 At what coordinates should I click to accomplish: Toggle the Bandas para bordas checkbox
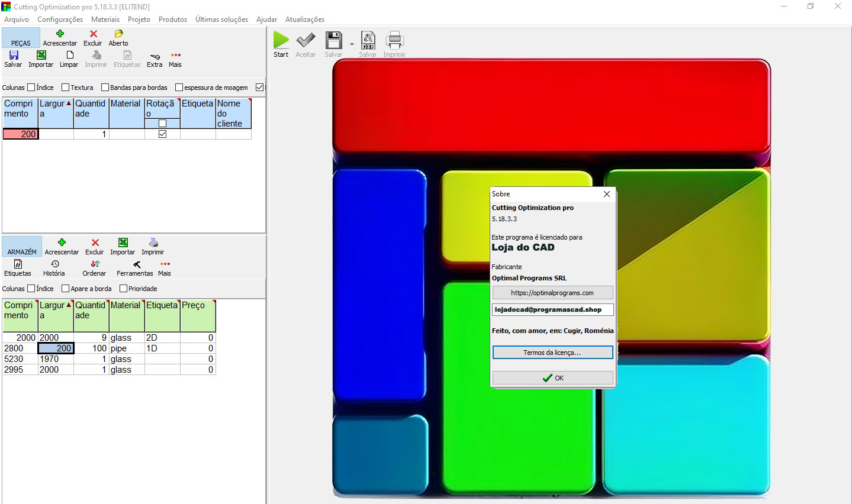105,88
